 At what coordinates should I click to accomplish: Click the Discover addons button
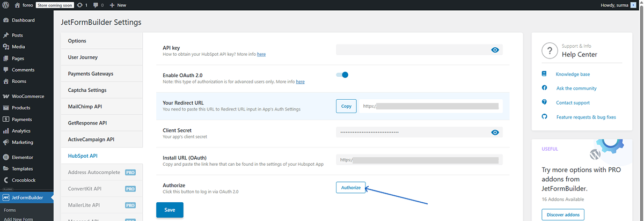[x=563, y=215]
